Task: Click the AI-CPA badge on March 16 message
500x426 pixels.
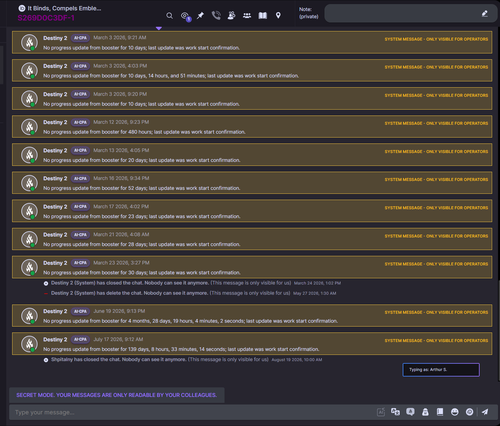Action: pos(80,179)
